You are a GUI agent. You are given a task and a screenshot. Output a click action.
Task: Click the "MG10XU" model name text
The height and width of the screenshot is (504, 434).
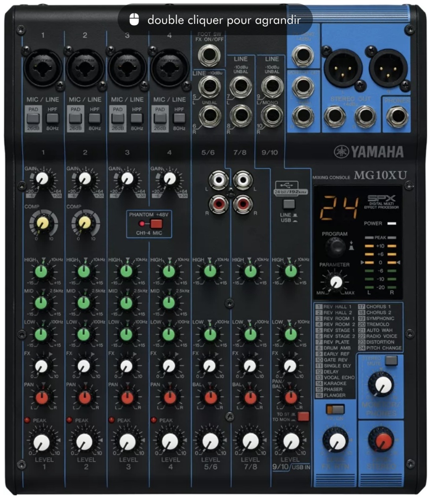[x=380, y=176]
